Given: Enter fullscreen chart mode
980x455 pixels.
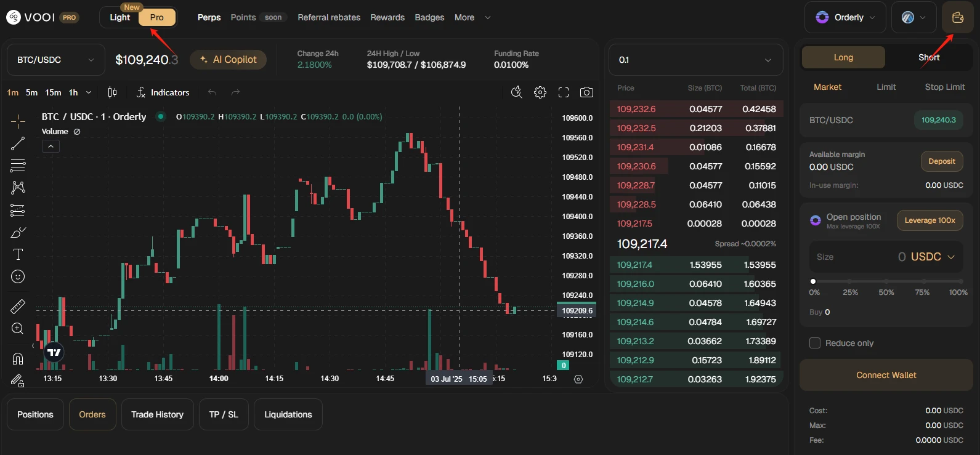Looking at the screenshot, I should pos(563,92).
